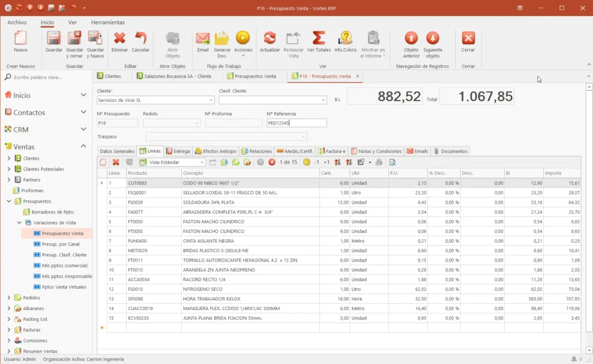The height and width of the screenshot is (364, 593).
Task: Delete line with red X in grid toolbar
Action: 116,162
